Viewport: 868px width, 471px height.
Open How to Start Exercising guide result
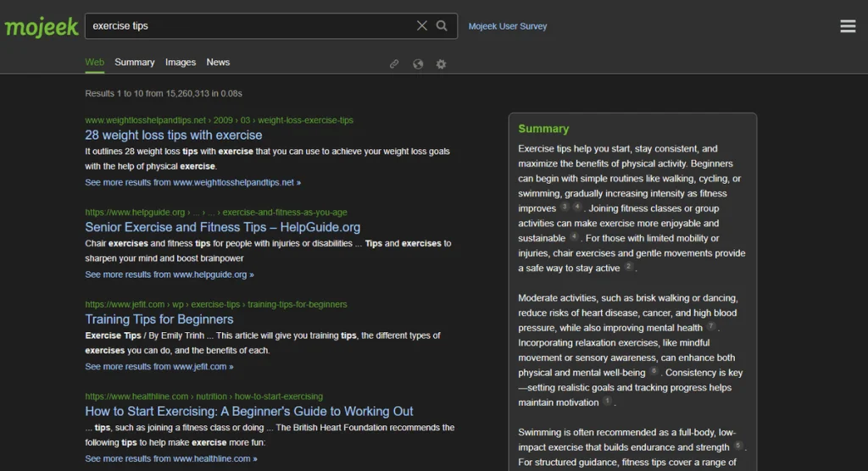pos(249,411)
